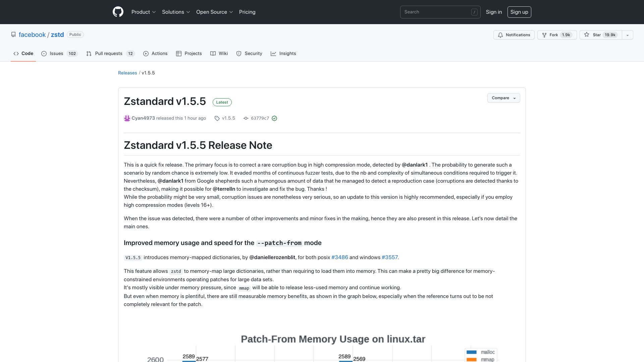Open the Insights tab

click(x=283, y=54)
